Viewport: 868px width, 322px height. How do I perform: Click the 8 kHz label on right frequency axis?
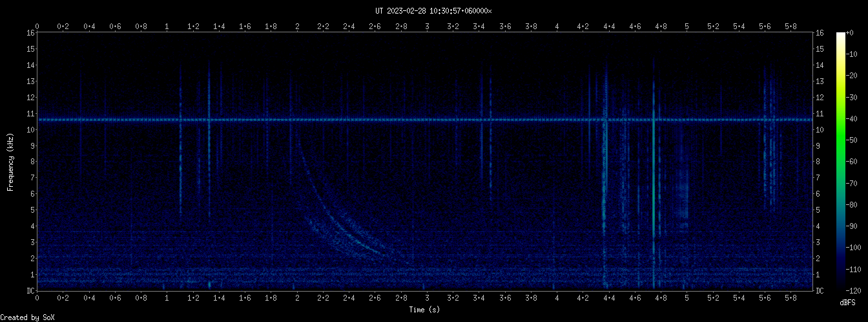click(x=820, y=162)
